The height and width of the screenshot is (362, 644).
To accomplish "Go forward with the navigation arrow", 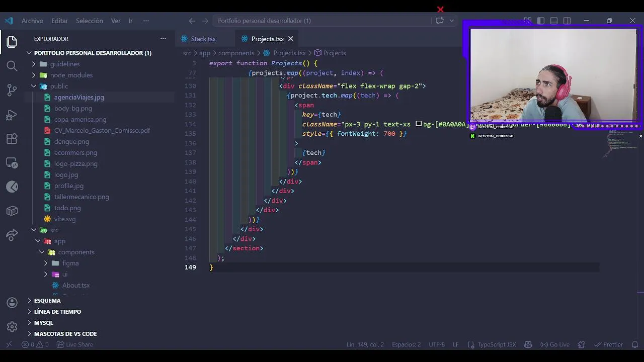I will pyautogui.click(x=205, y=21).
